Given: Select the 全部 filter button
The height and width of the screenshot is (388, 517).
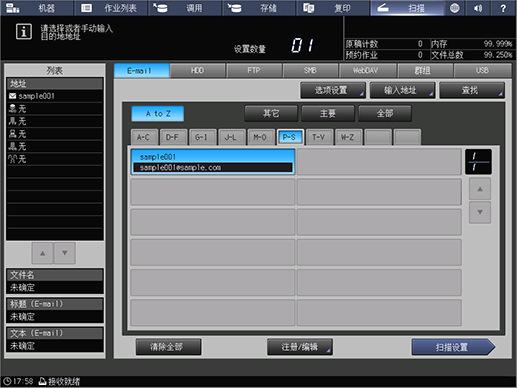Looking at the screenshot, I should pos(385,114).
